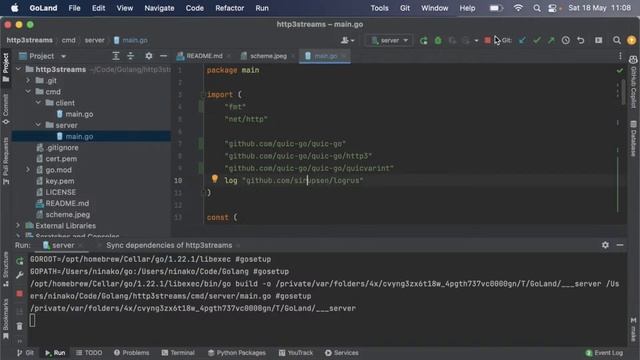Click server breadcrumb in navigation bar
Screen dimensions: 640x360
pyautogui.click(x=94, y=40)
